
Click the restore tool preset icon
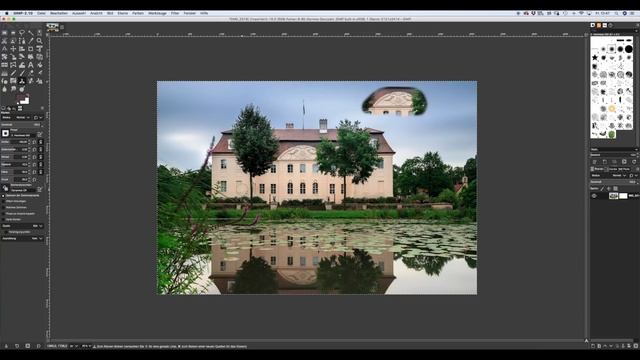coord(17,346)
